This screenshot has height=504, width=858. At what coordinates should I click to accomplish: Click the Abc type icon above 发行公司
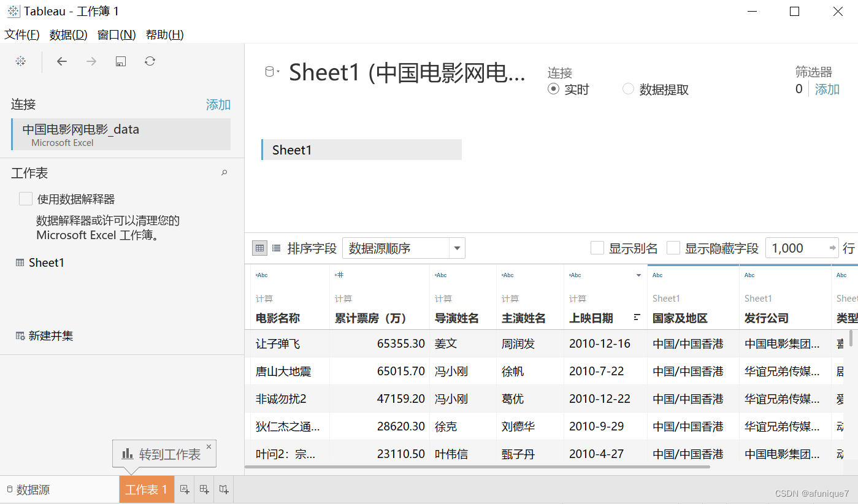pyautogui.click(x=749, y=275)
